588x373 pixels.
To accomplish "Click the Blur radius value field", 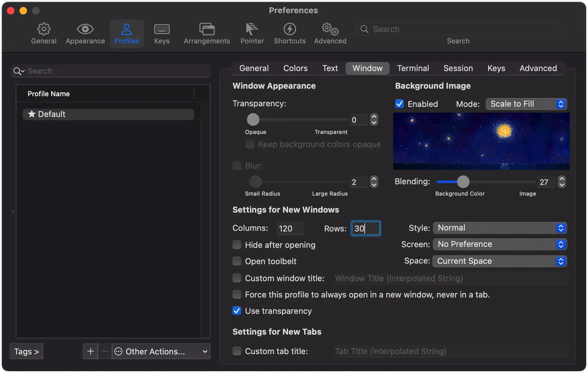I will tap(358, 182).
